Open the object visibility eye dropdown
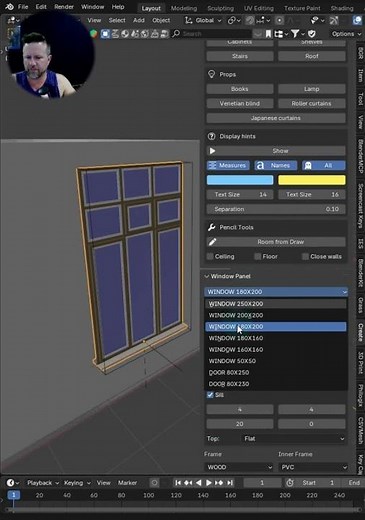This screenshot has height=520, width=365. [317, 21]
